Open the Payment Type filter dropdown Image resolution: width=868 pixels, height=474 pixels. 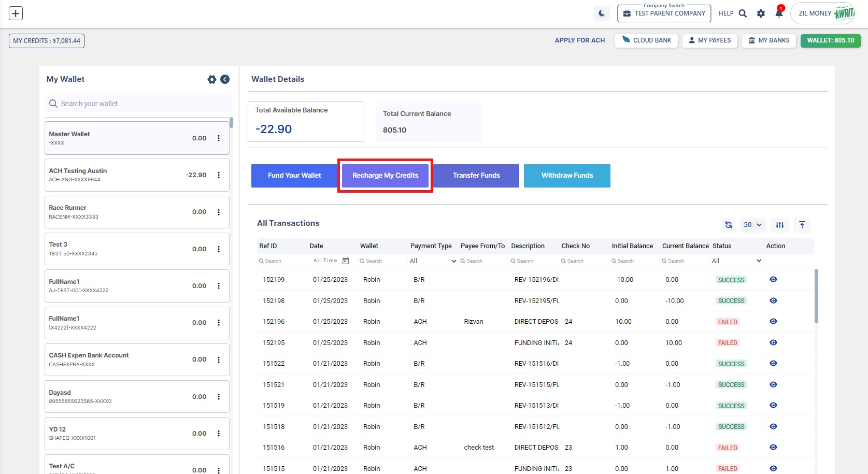click(x=433, y=261)
